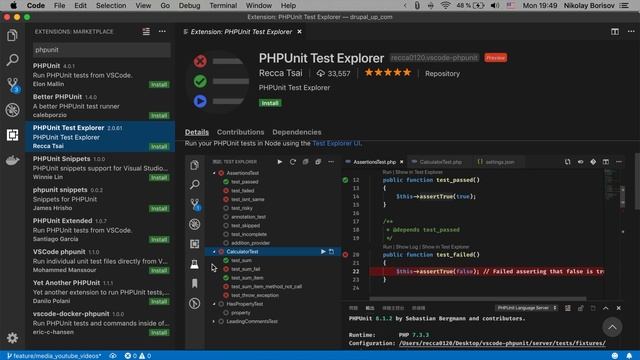Click the details page vertical scrollbar
This screenshot has height=360, width=640.
(637, 180)
